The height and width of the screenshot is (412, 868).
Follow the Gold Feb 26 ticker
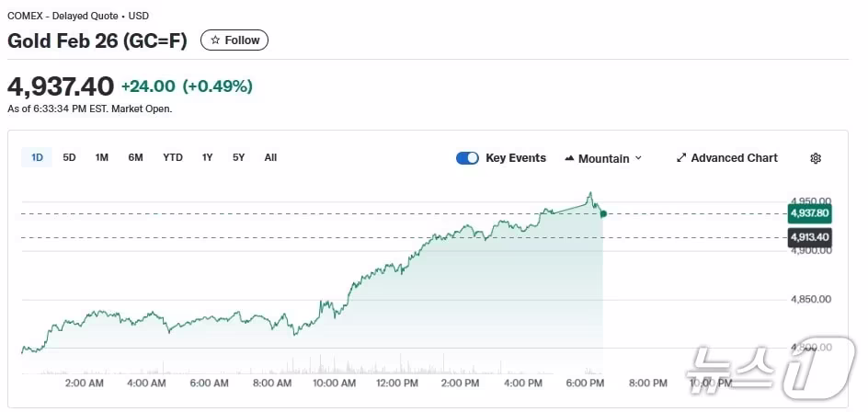(234, 40)
